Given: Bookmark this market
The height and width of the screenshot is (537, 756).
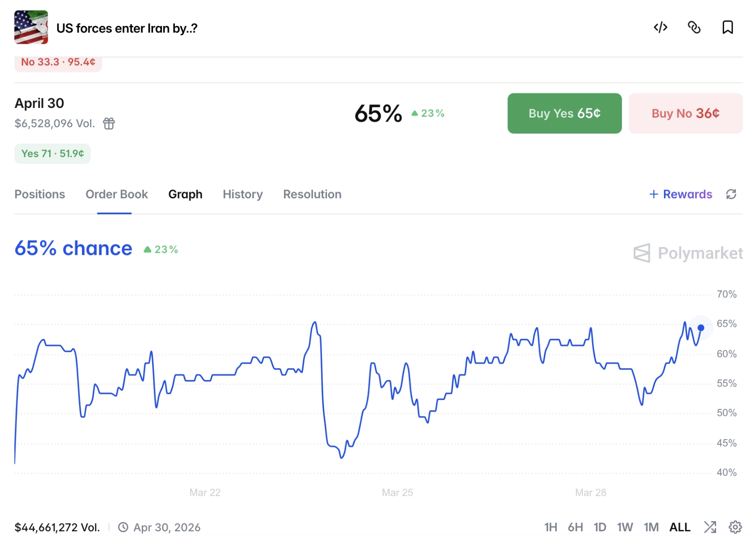Looking at the screenshot, I should (727, 28).
